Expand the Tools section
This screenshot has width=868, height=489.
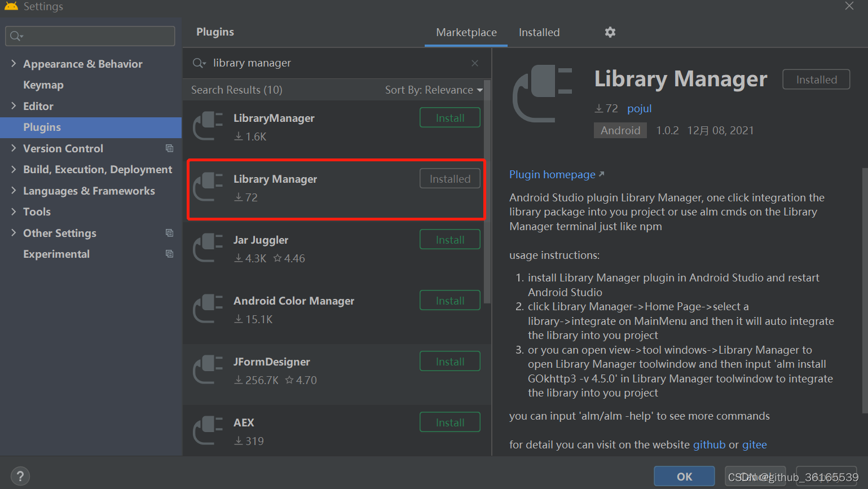tap(14, 211)
